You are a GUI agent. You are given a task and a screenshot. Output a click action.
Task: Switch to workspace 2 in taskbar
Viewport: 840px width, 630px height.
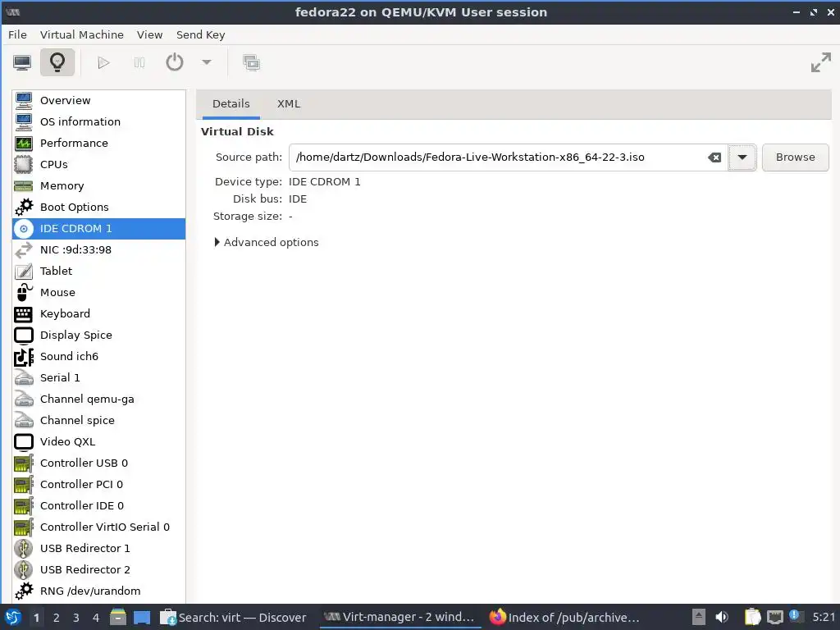click(57, 618)
